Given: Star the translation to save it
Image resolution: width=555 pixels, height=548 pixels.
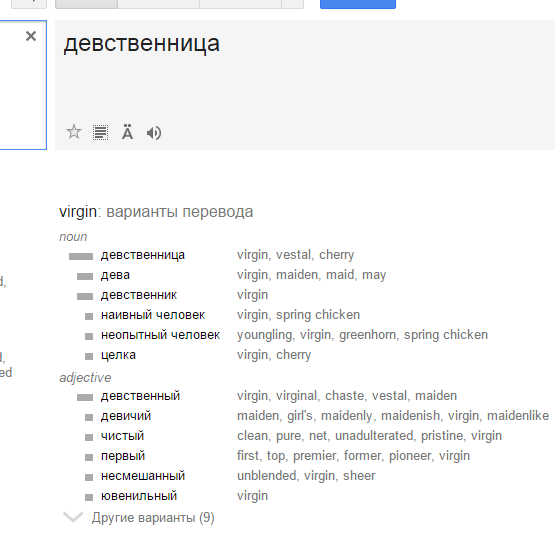Looking at the screenshot, I should [74, 132].
